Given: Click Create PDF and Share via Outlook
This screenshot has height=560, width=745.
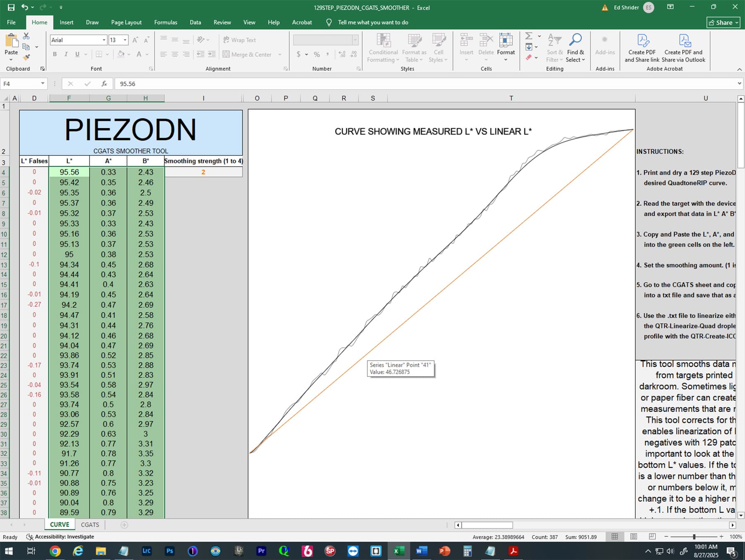Looking at the screenshot, I should click(683, 48).
